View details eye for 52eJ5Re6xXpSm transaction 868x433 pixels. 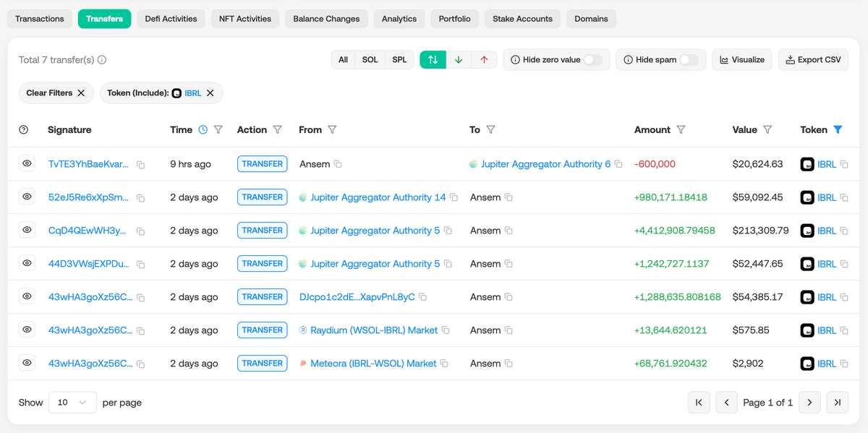(x=27, y=197)
